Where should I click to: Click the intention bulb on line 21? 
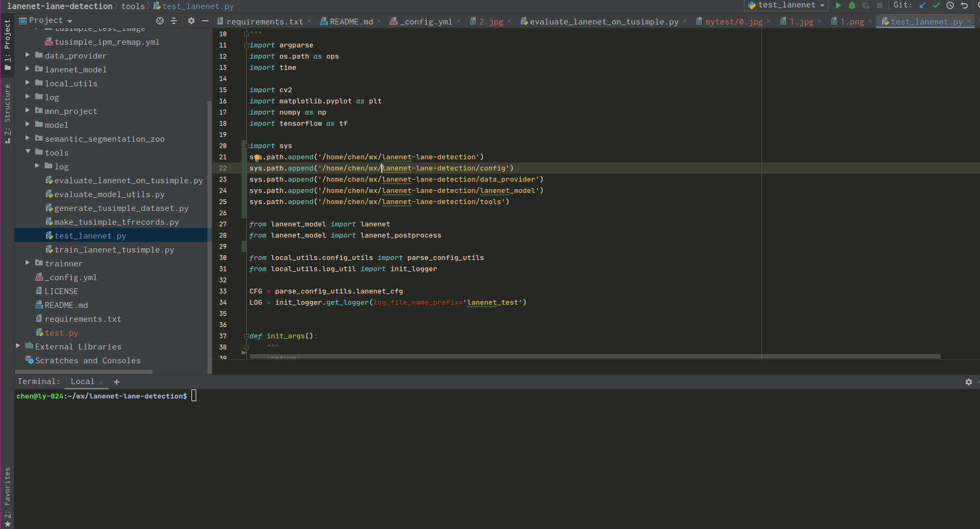pyautogui.click(x=257, y=157)
